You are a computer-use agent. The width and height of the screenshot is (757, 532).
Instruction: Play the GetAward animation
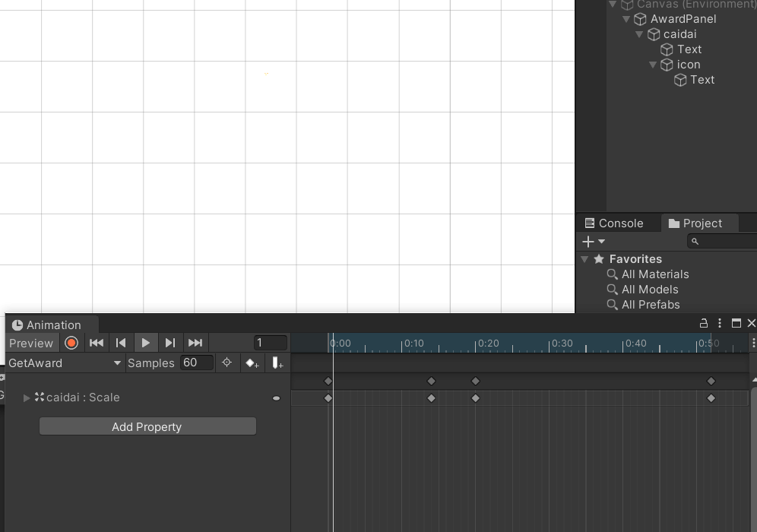click(x=145, y=343)
